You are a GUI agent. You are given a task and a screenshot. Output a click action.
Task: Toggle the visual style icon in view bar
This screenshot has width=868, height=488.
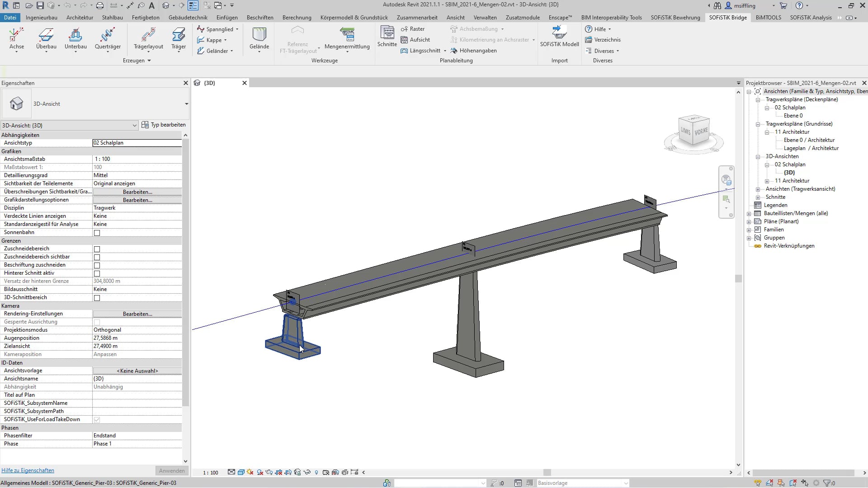coord(241,472)
